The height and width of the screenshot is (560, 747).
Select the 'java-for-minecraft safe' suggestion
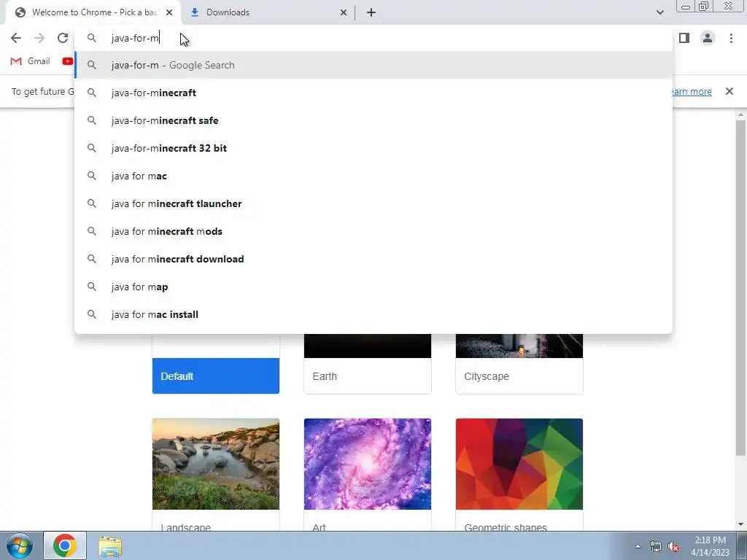tap(373, 120)
